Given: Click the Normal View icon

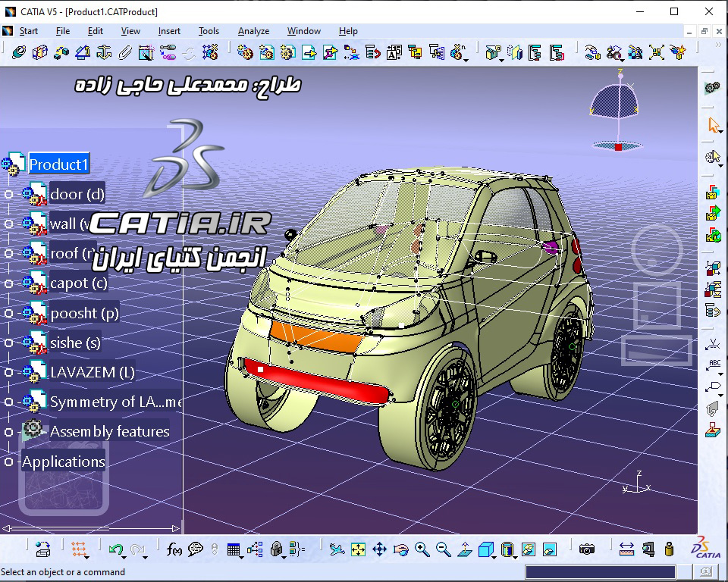Looking at the screenshot, I should click(465, 550).
